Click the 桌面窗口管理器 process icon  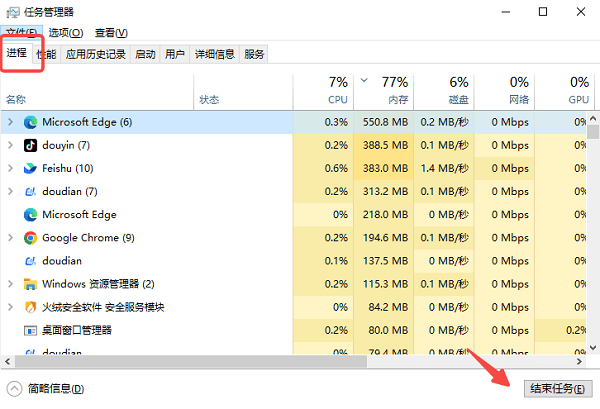31,330
